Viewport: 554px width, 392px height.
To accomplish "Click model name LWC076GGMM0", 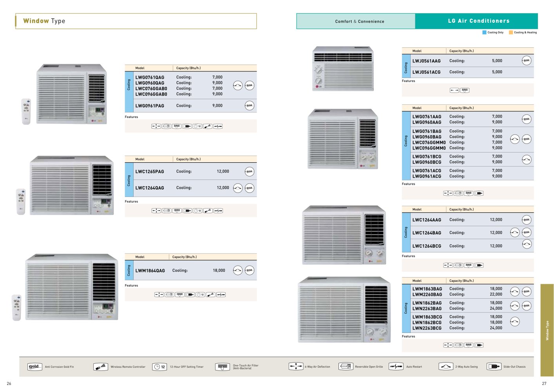I will 429,143.
